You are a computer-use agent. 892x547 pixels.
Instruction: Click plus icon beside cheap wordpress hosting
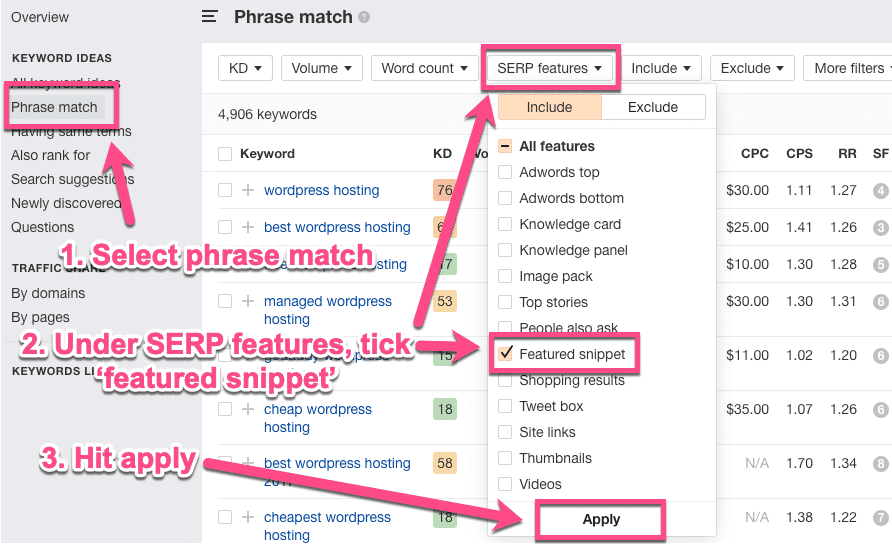pyautogui.click(x=248, y=409)
